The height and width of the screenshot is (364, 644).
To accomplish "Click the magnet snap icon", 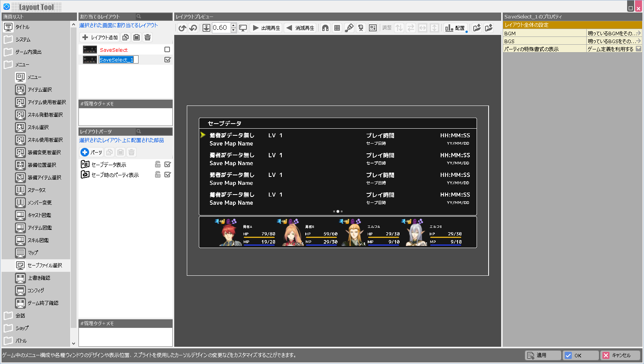I will coord(325,28).
